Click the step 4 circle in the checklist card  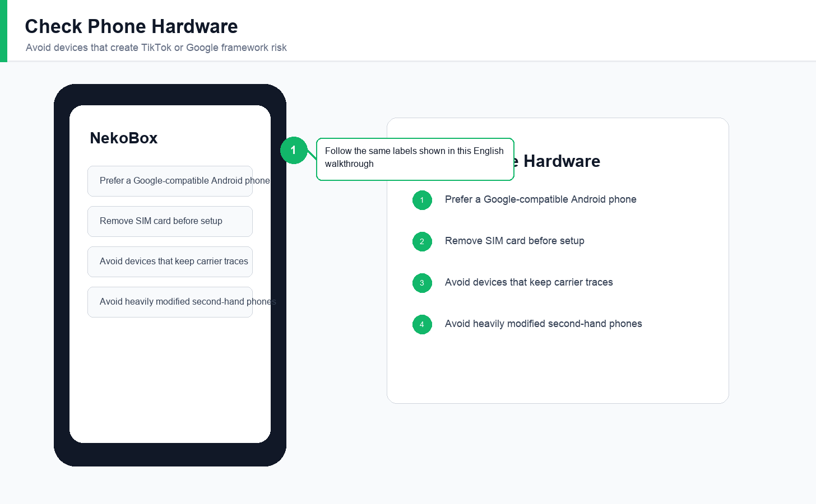[x=422, y=324]
